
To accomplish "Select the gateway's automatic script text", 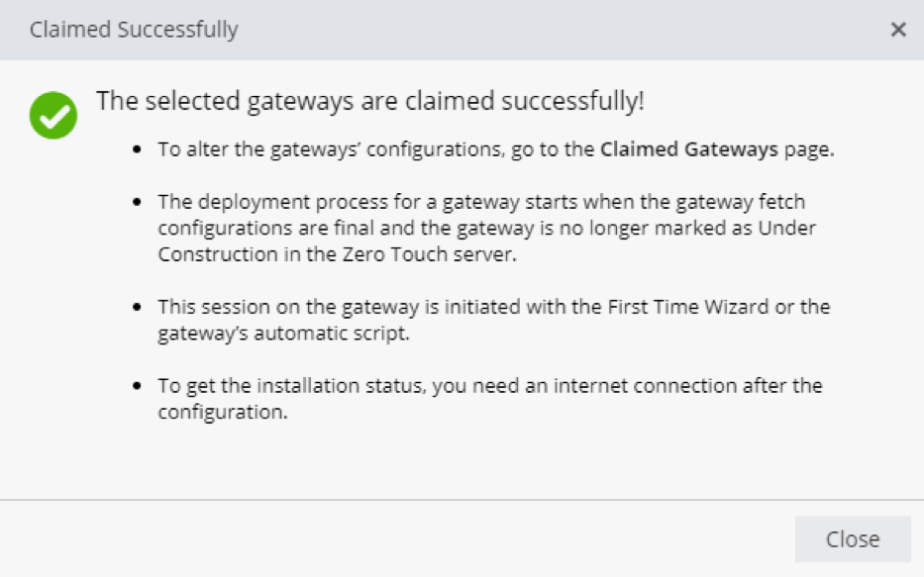I will pos(283,334).
